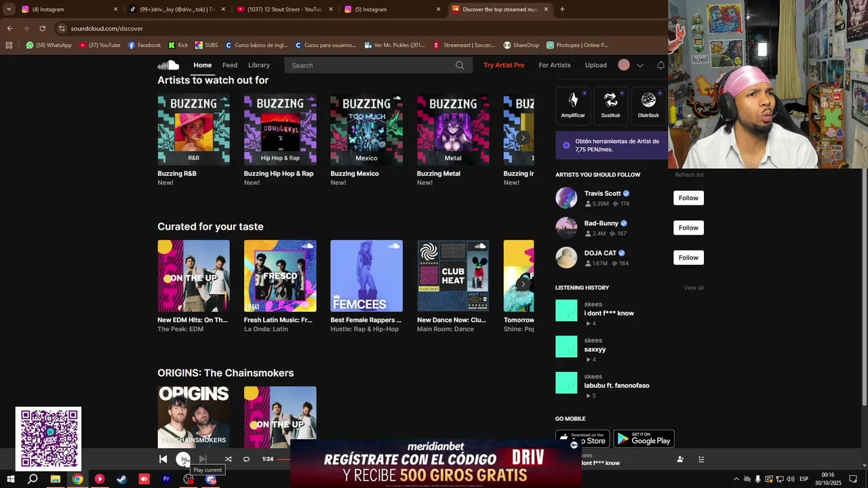Click the search magnifier icon
868x488 pixels.
[460, 65]
